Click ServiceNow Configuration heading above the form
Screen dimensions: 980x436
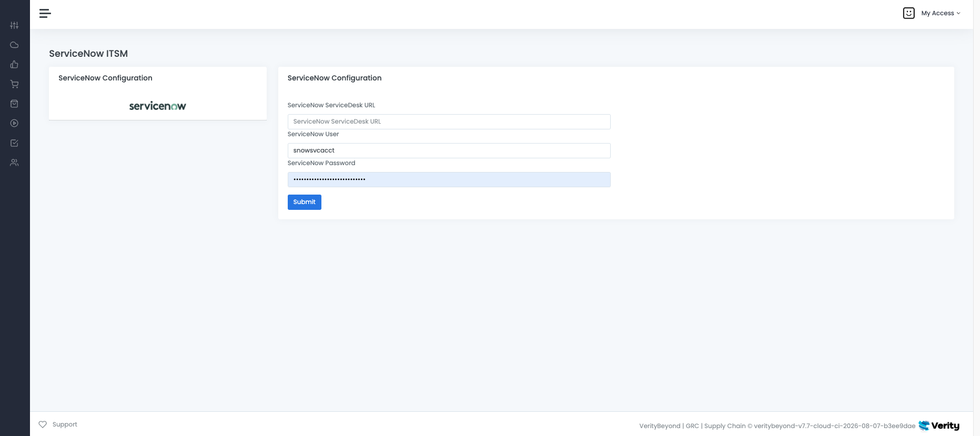pyautogui.click(x=335, y=78)
